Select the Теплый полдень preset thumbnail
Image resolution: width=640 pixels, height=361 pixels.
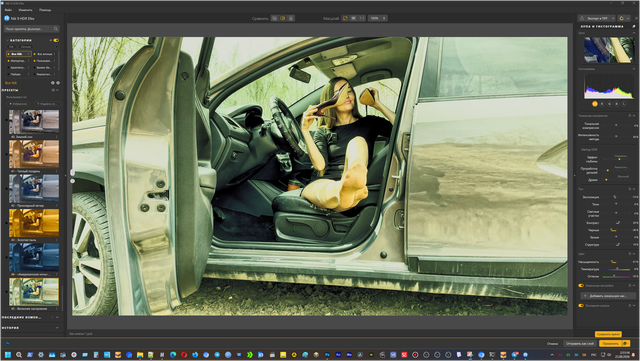pos(34,154)
